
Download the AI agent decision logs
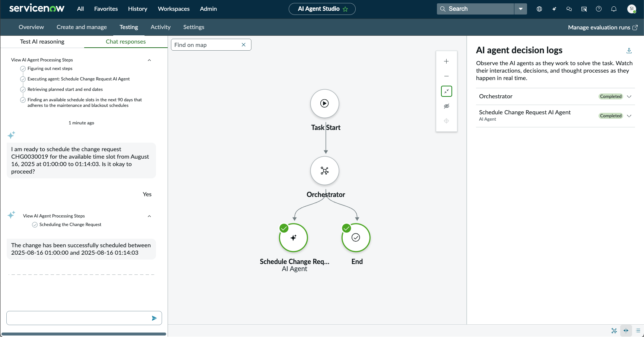[x=629, y=51]
